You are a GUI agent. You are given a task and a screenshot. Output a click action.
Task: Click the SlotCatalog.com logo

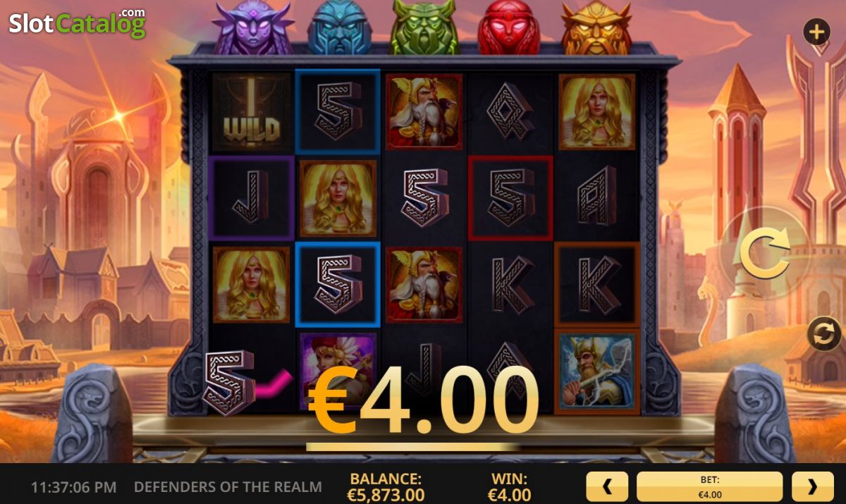[77, 23]
